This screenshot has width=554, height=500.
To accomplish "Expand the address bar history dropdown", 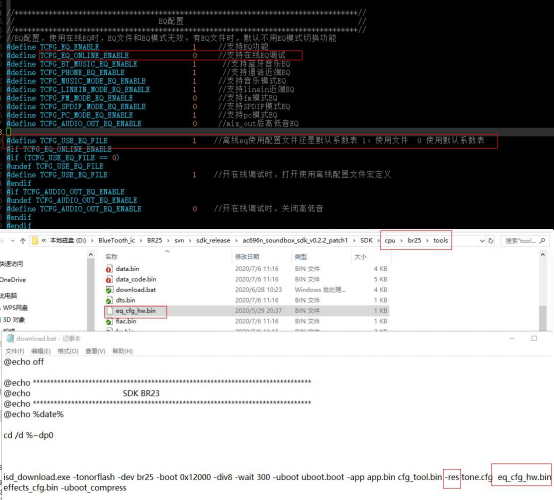I will pos(482,241).
